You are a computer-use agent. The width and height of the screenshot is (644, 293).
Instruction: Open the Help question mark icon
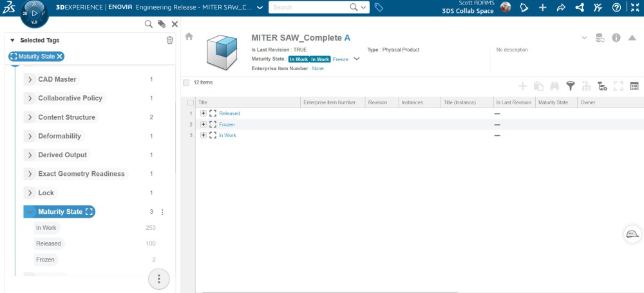coord(616,7)
